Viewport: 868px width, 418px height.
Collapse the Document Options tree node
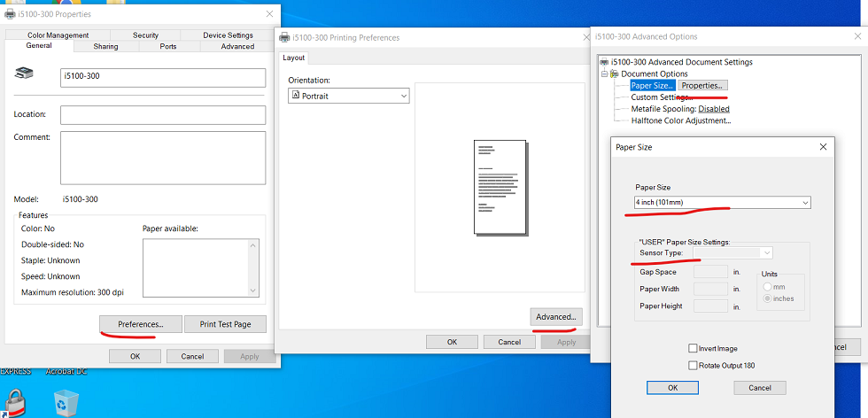point(603,74)
